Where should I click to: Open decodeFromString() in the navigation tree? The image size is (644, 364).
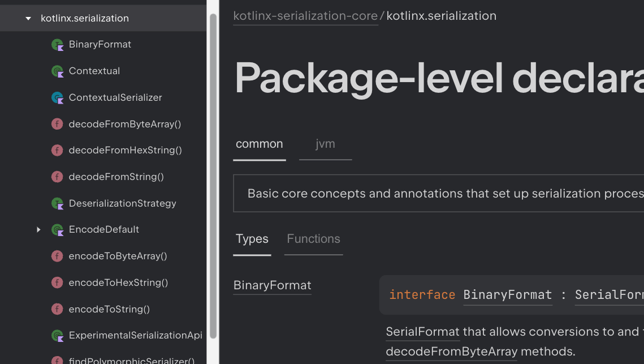[x=116, y=177]
